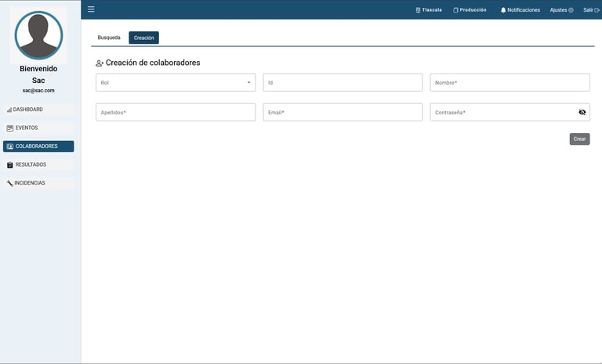Click the Tlaxcala label in top bar
The image size is (602, 364).
432,10
